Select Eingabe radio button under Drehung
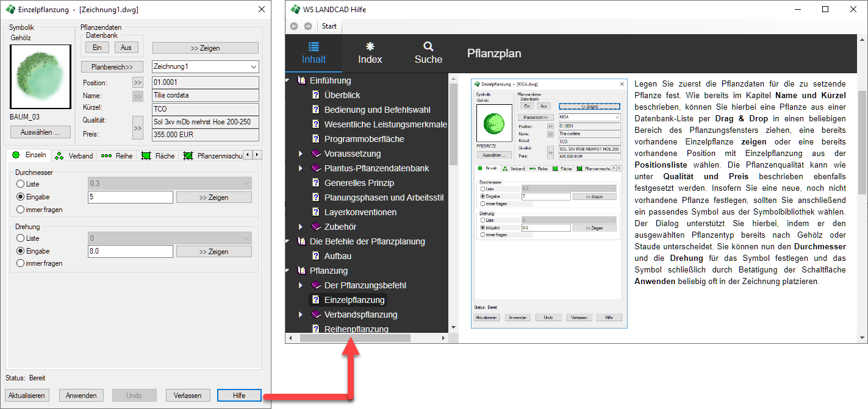The width and height of the screenshot is (868, 409). pyautogui.click(x=21, y=251)
